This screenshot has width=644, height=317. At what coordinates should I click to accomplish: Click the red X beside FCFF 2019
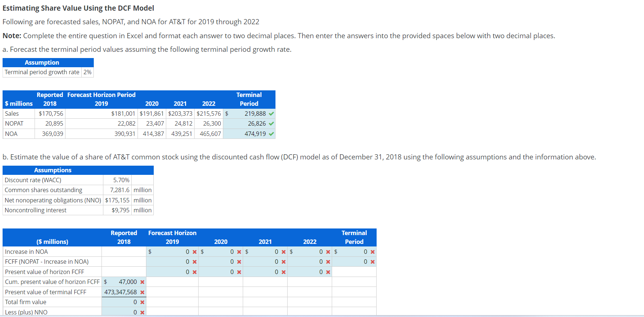195,262
